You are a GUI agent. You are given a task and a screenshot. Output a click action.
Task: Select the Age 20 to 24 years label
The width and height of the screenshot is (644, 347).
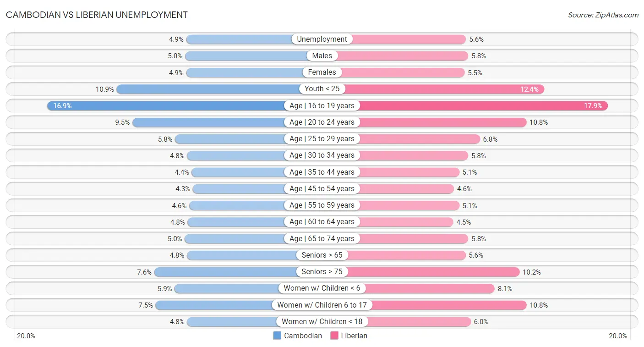point(322,122)
